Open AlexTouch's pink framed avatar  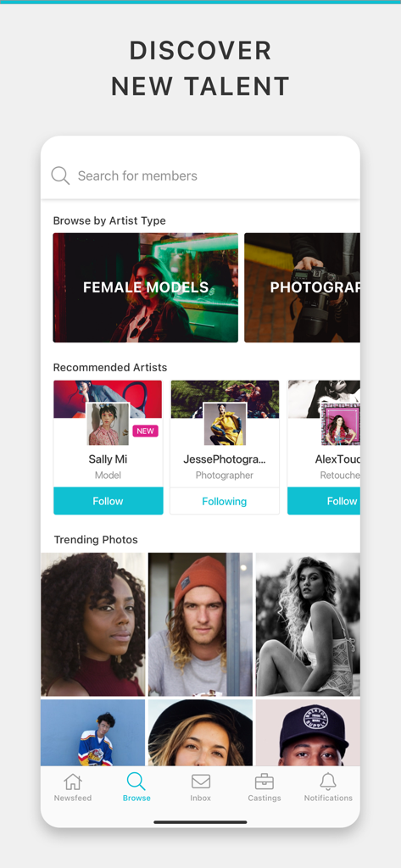(341, 424)
